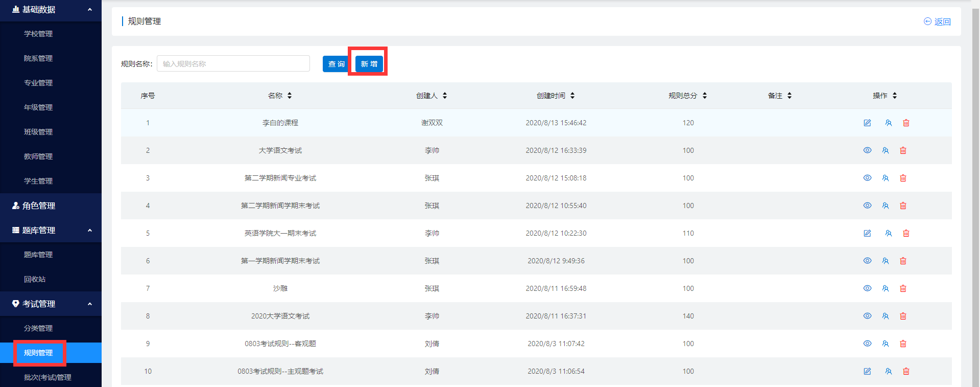The width and height of the screenshot is (980, 387).
Task: Sort table by 操作 column
Action: click(895, 96)
